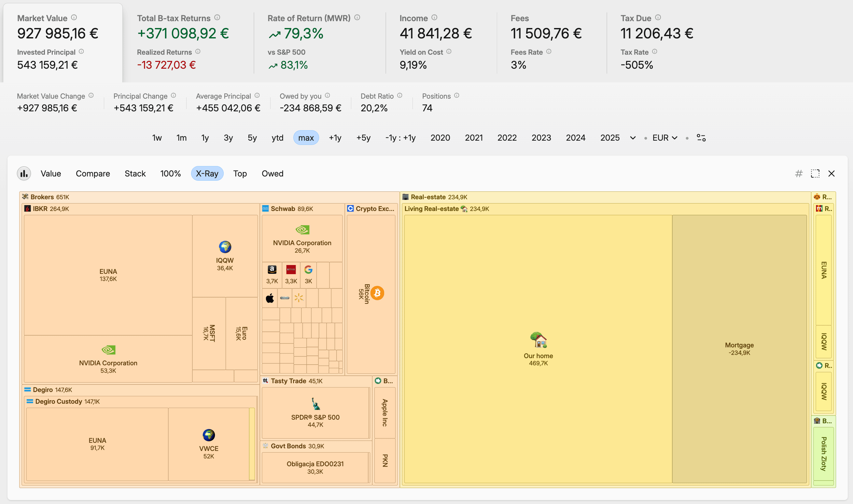The height and width of the screenshot is (504, 853).
Task: Click the Owed by you info icon
Action: tap(327, 95)
